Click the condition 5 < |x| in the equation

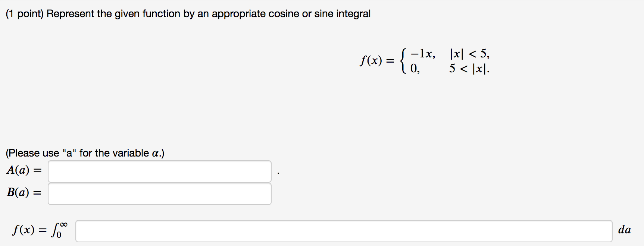468,68
